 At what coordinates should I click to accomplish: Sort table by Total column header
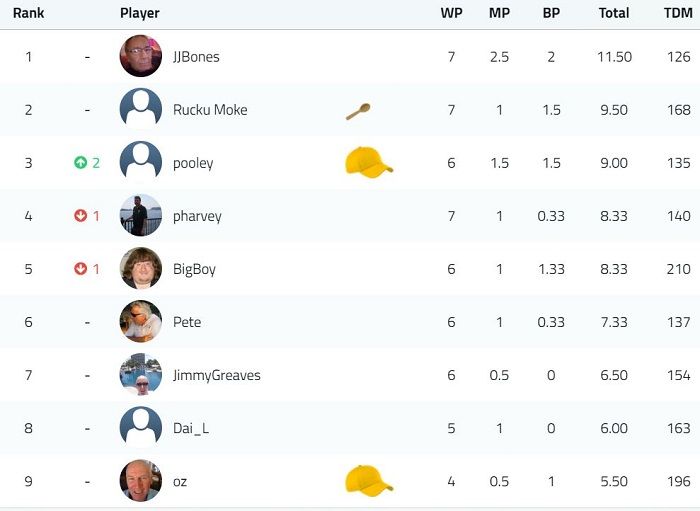[x=614, y=13]
